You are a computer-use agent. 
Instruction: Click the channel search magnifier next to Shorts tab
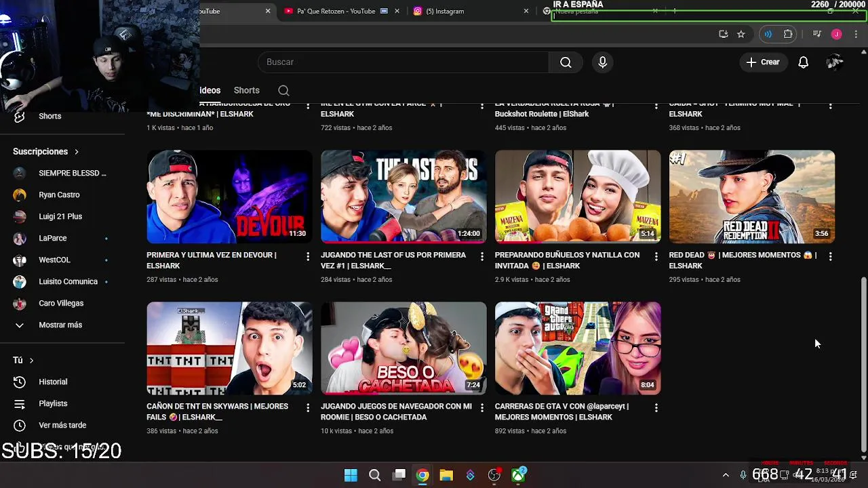(283, 91)
